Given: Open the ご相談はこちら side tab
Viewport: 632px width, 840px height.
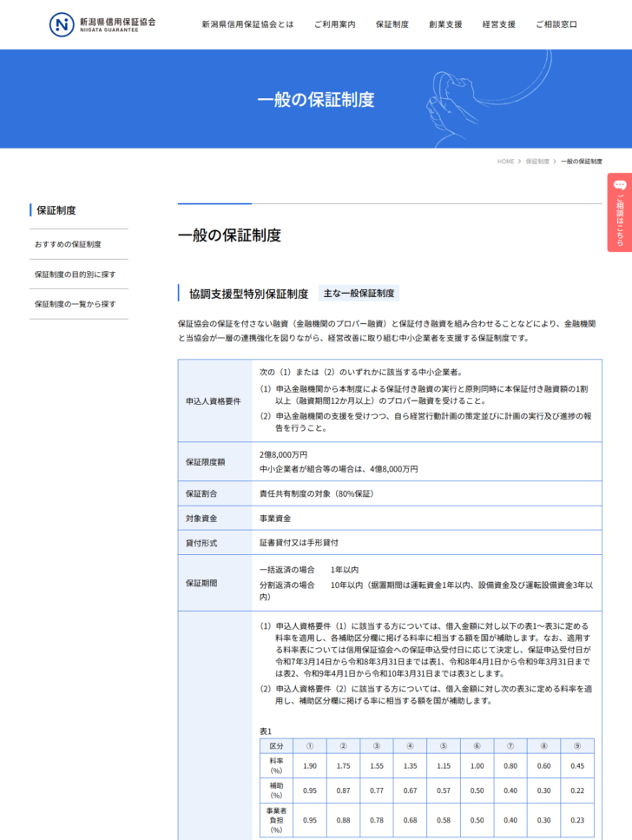Looking at the screenshot, I should pos(620,212).
